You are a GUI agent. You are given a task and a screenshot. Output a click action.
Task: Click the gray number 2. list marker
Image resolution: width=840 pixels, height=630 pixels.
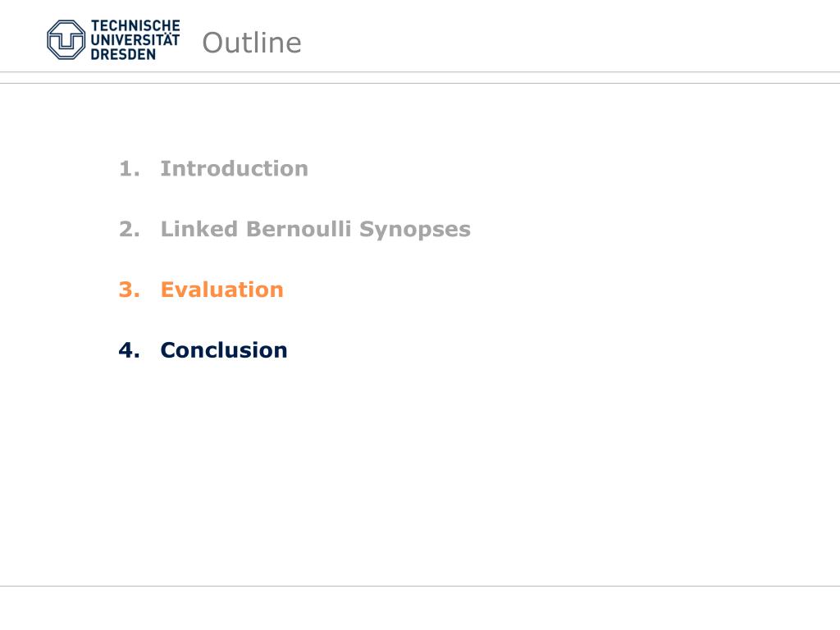129,230
